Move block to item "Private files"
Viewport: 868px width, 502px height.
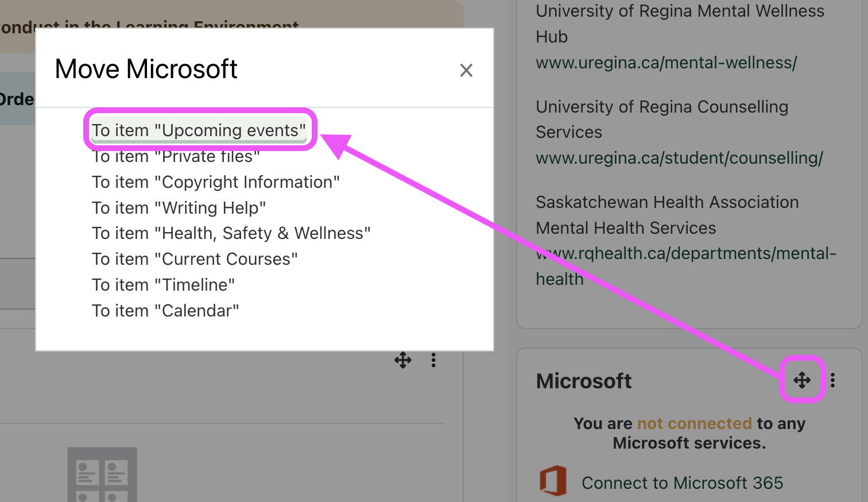pos(176,156)
